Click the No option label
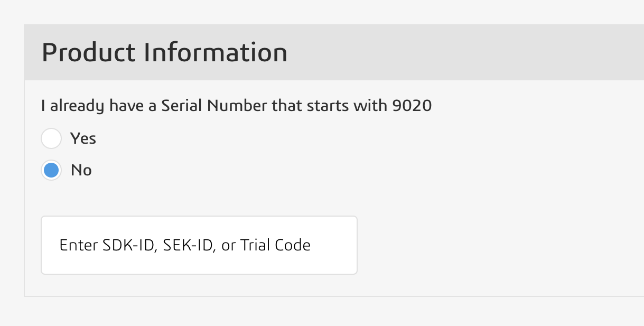 tap(80, 170)
